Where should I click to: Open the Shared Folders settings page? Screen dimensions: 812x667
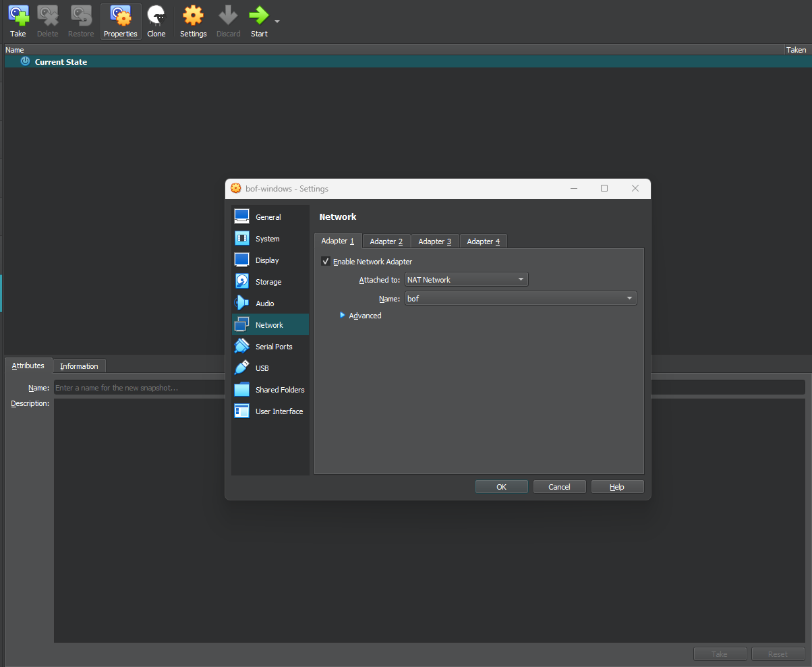coord(279,390)
